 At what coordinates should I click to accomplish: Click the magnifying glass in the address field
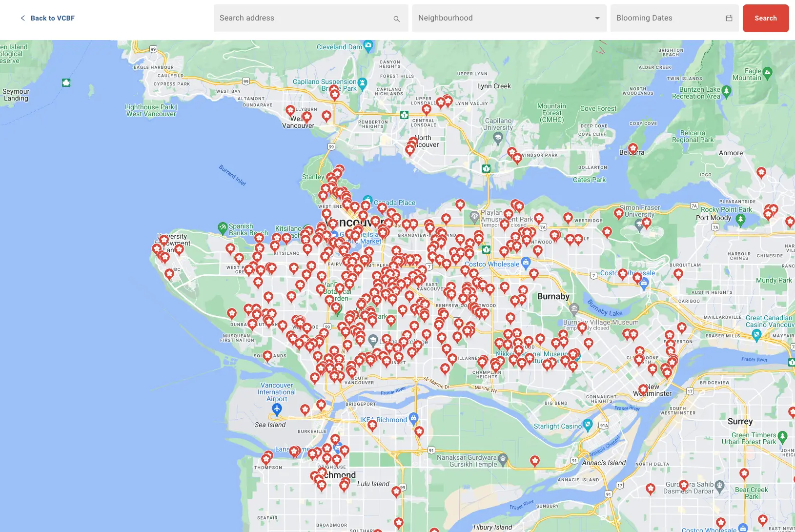pyautogui.click(x=396, y=19)
